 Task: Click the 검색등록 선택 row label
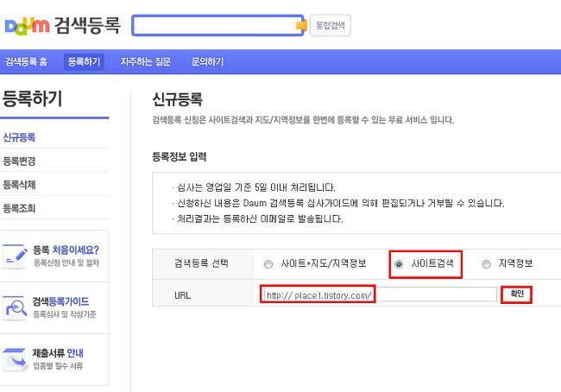(x=201, y=263)
